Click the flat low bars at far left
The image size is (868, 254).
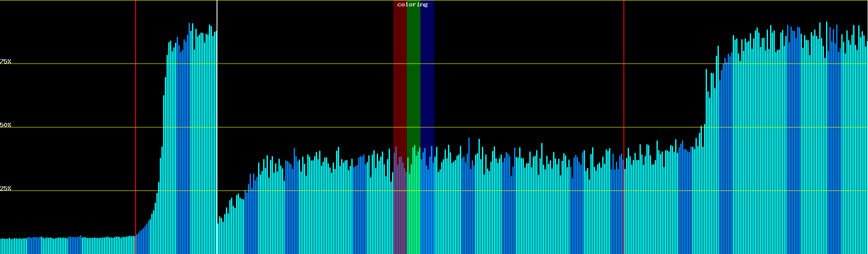point(64,246)
